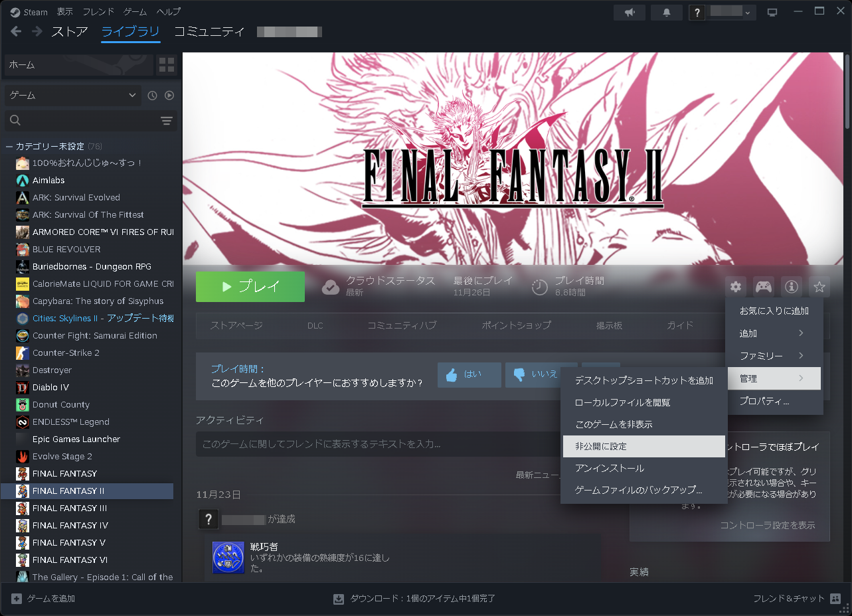The image size is (852, 616).
Task: Open Friends & Chat from bottom right icon
Action: click(x=834, y=598)
